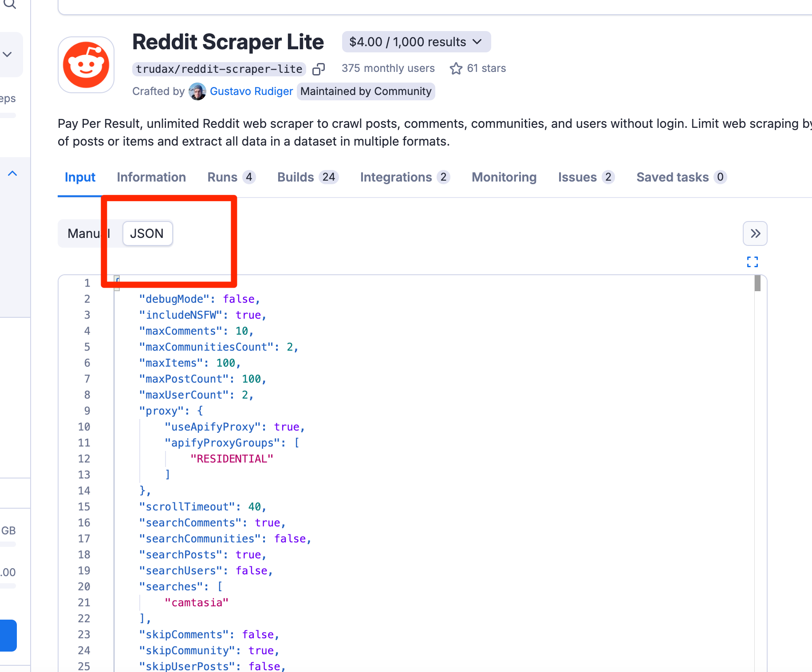The image size is (812, 672).
Task: Expand the sidebar down-chevron section
Action: 8,55
